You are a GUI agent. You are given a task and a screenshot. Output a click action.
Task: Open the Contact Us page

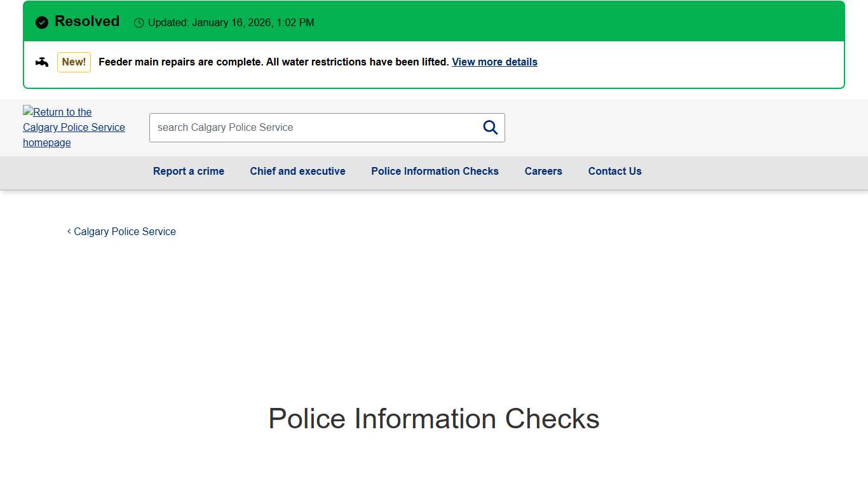coord(614,171)
